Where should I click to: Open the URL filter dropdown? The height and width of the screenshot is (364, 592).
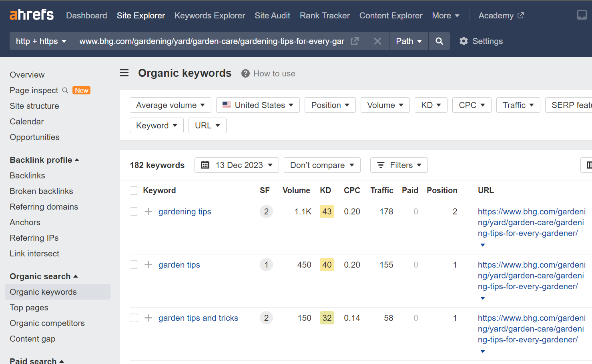click(207, 126)
